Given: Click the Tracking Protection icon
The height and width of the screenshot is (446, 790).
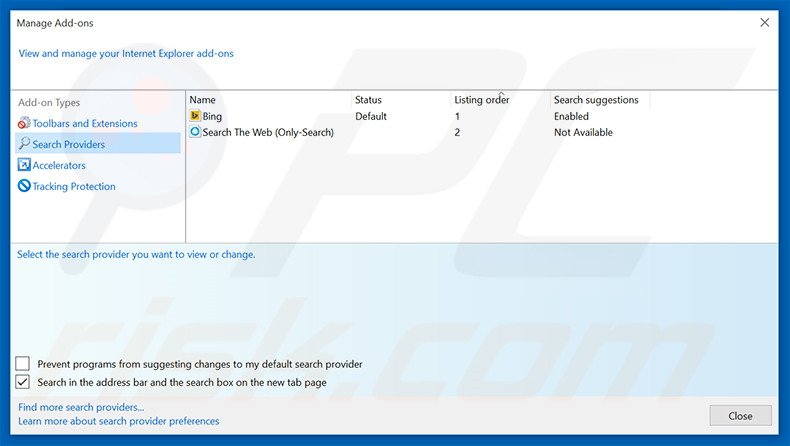Looking at the screenshot, I should tap(24, 186).
